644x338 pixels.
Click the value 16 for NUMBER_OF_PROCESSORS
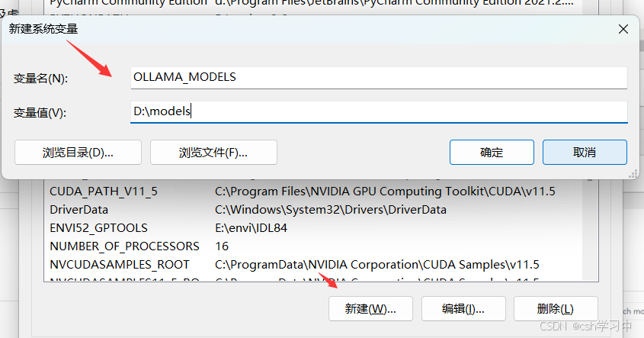point(222,246)
